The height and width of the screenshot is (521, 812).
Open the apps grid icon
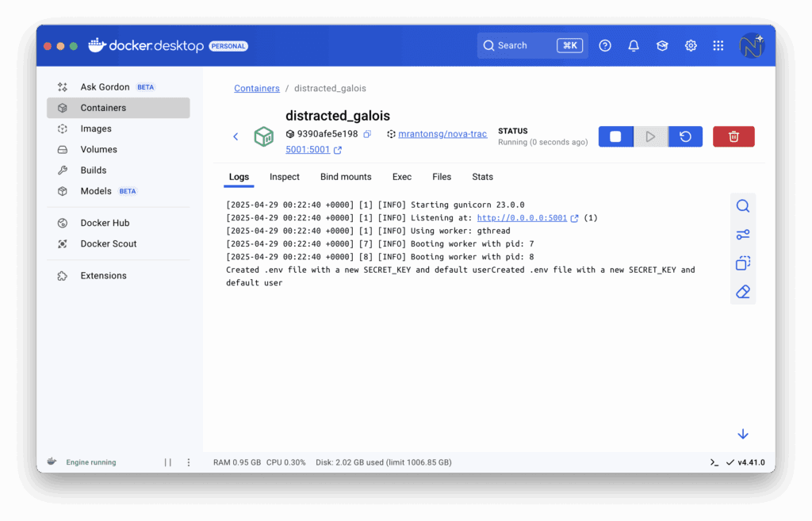718,45
